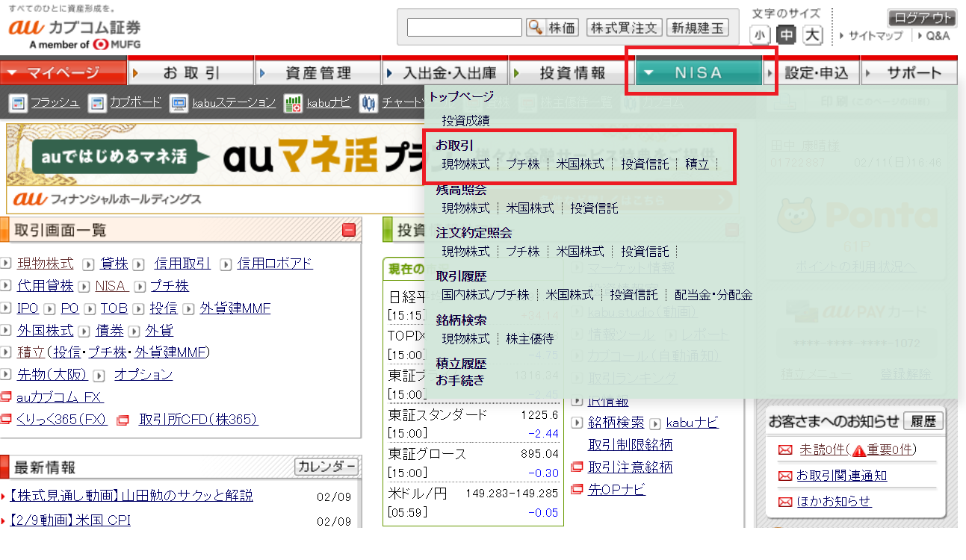Screen dimensions: 966x560
Task: Set text size to 小
Action: click(760, 35)
